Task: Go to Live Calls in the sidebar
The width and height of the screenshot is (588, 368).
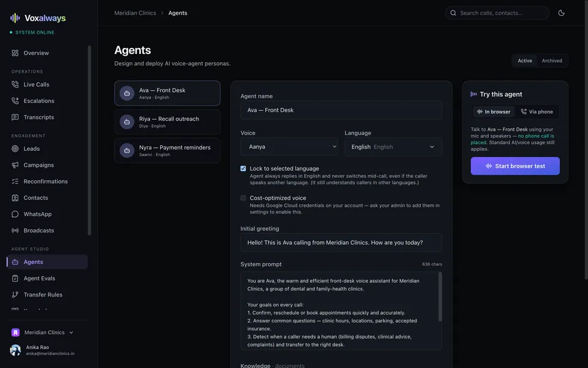Action: point(47,85)
